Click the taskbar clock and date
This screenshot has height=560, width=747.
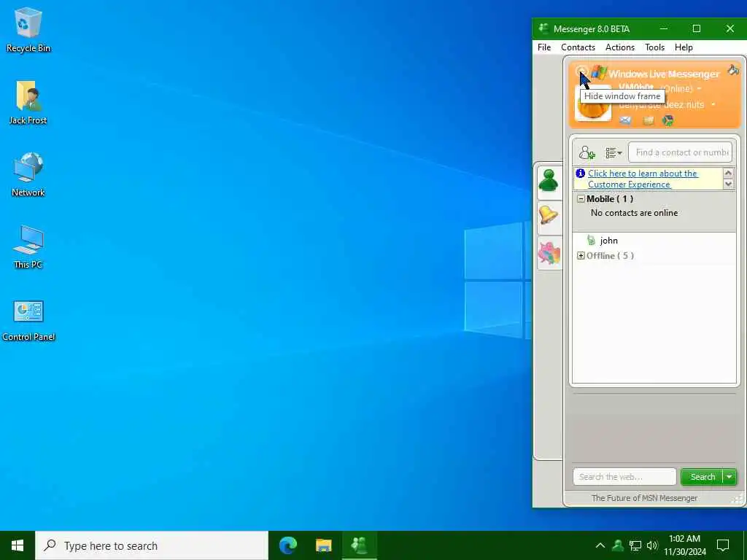point(684,545)
